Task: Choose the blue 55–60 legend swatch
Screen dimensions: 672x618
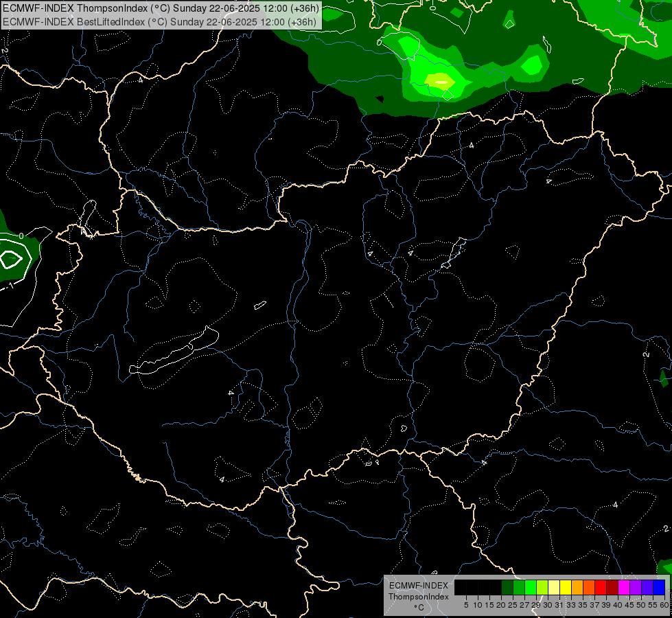Action: click(659, 587)
